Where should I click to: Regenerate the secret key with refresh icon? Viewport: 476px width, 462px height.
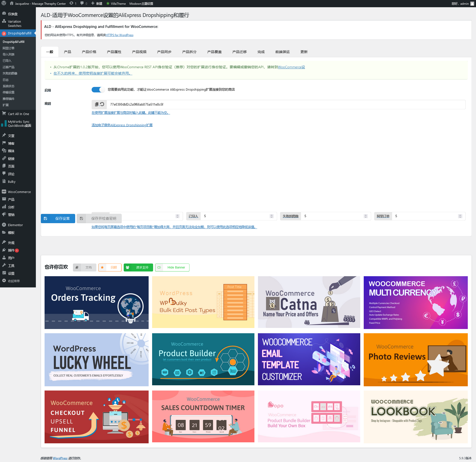(x=102, y=104)
